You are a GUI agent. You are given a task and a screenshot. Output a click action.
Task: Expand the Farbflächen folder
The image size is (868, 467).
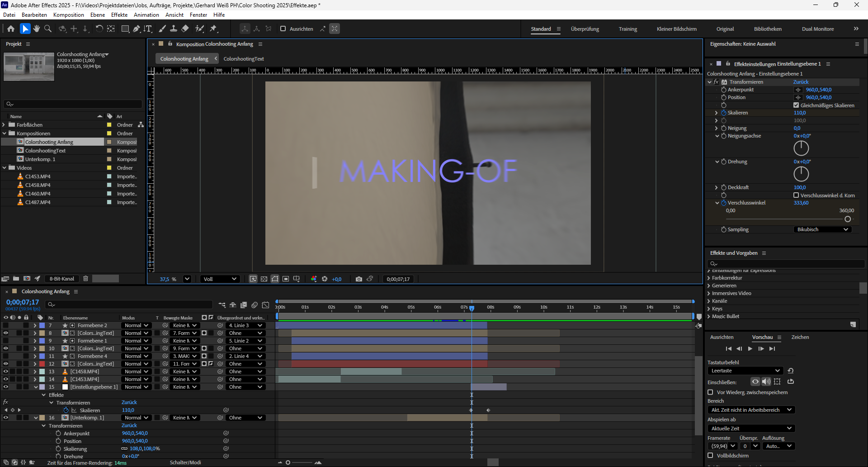(4, 125)
